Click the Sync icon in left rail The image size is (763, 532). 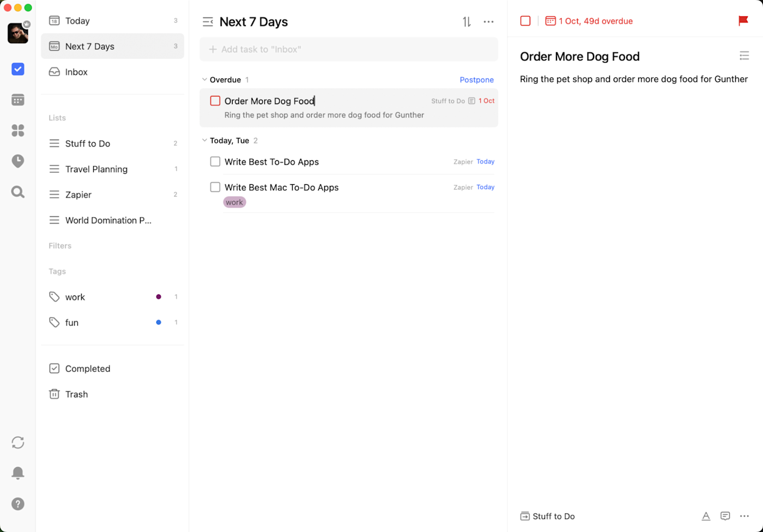pos(18,443)
